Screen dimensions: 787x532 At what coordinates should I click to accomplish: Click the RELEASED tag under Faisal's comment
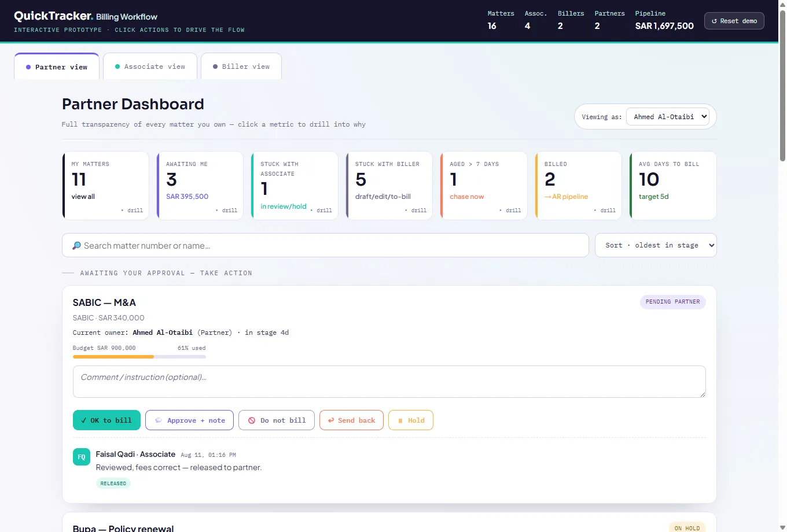[113, 483]
